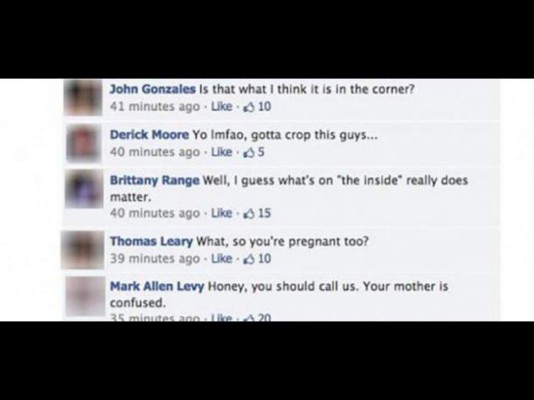Screen dimensions: 534x400
Task: Open Brittany Range's profile picture
Action: [84, 189]
